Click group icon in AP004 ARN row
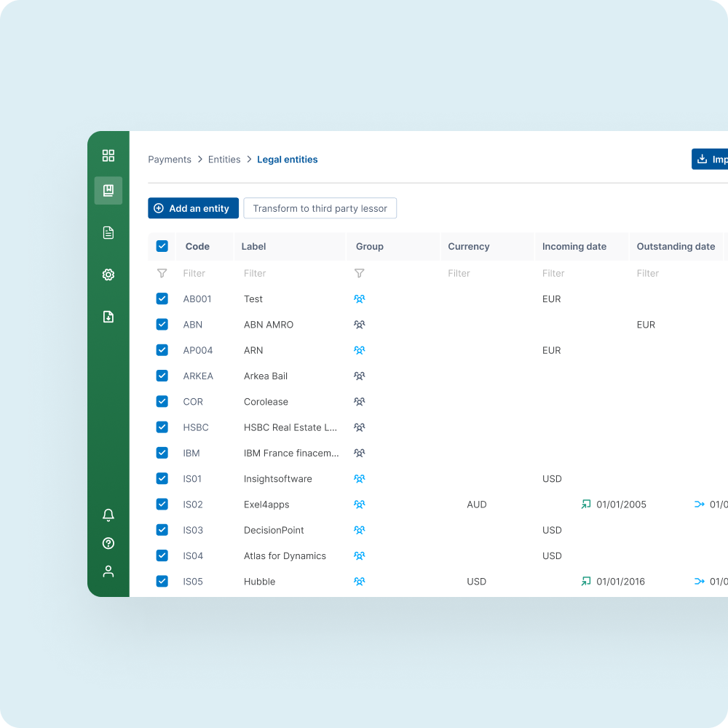The width and height of the screenshot is (728, 728). (x=360, y=350)
